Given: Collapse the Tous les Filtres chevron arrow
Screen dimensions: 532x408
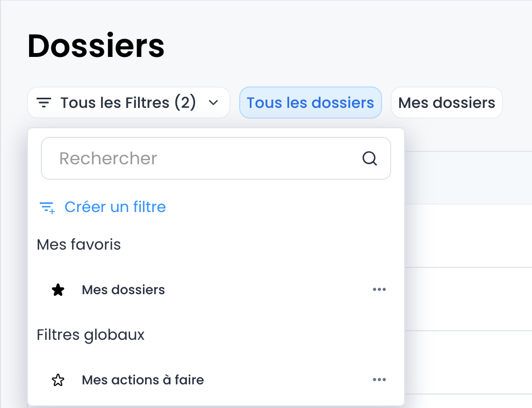Looking at the screenshot, I should [213, 103].
